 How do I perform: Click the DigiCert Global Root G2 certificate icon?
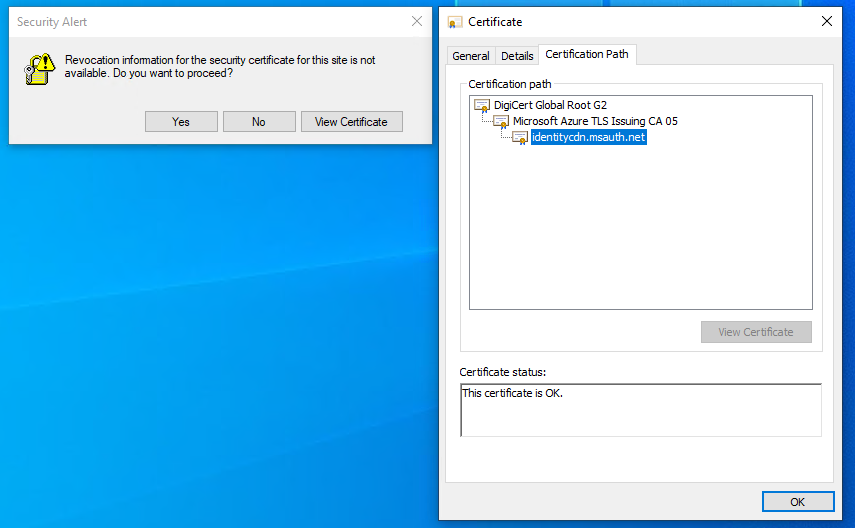(x=482, y=105)
